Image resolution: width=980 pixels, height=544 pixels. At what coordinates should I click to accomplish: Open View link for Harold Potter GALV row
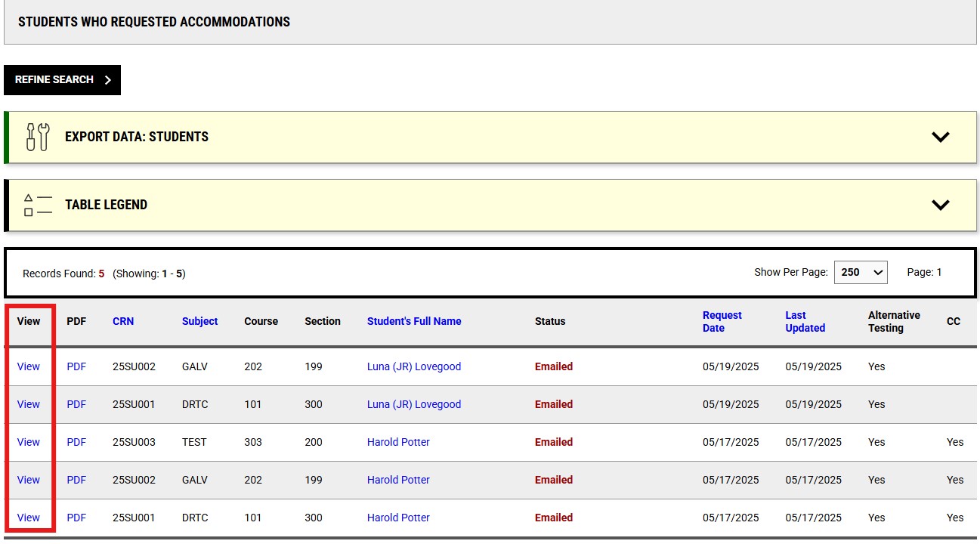point(29,480)
